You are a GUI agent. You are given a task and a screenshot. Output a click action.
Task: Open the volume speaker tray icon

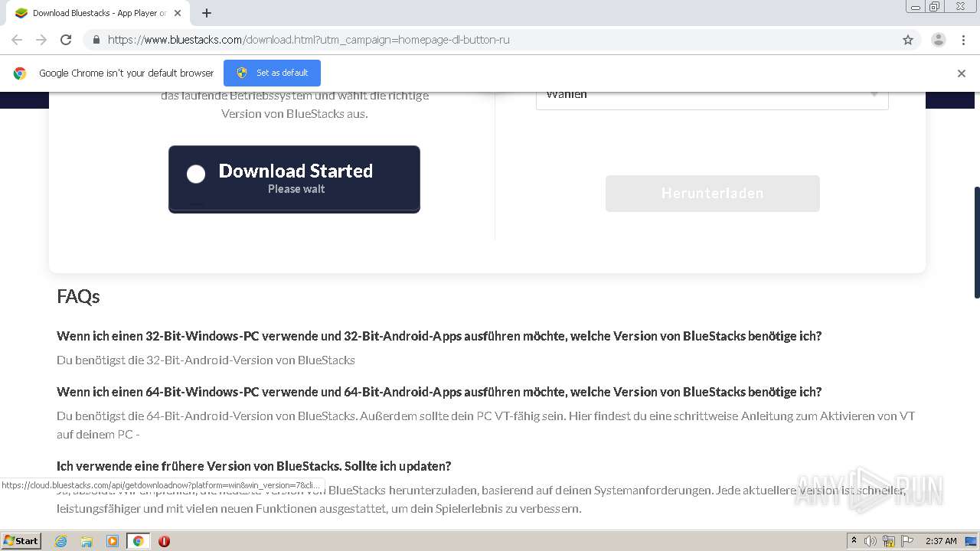(871, 541)
